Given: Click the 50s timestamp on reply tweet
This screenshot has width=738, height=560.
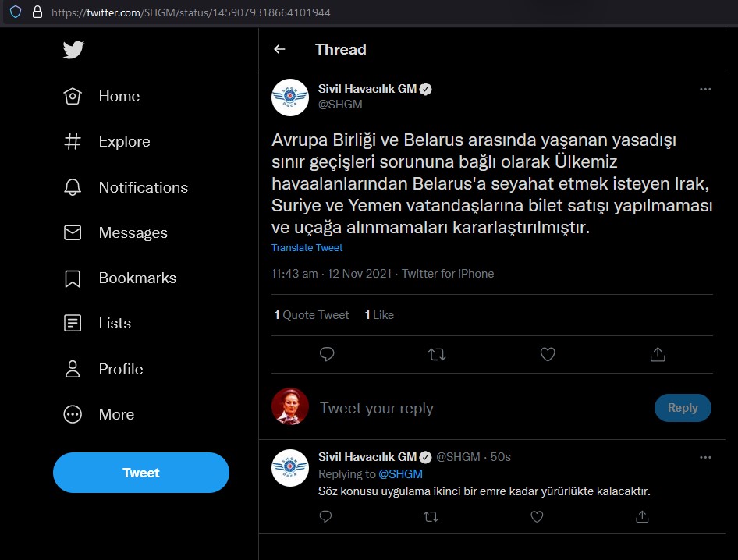Looking at the screenshot, I should tap(500, 457).
